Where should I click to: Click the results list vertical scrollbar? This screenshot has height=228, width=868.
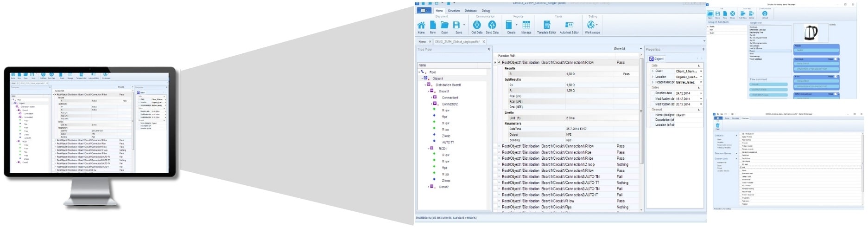(x=642, y=111)
